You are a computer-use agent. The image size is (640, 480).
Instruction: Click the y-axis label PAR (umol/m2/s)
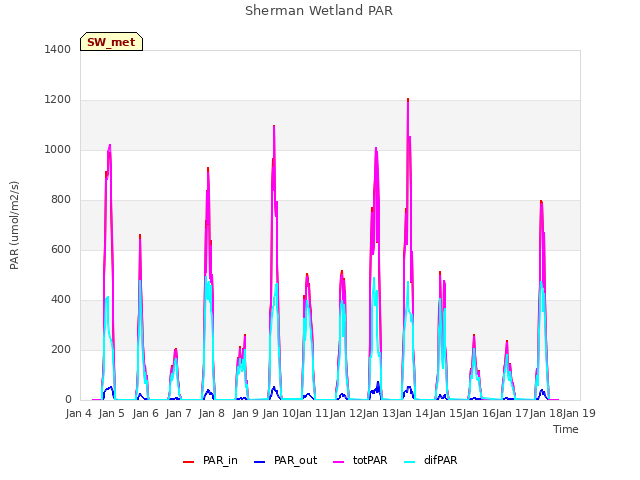click(x=14, y=225)
